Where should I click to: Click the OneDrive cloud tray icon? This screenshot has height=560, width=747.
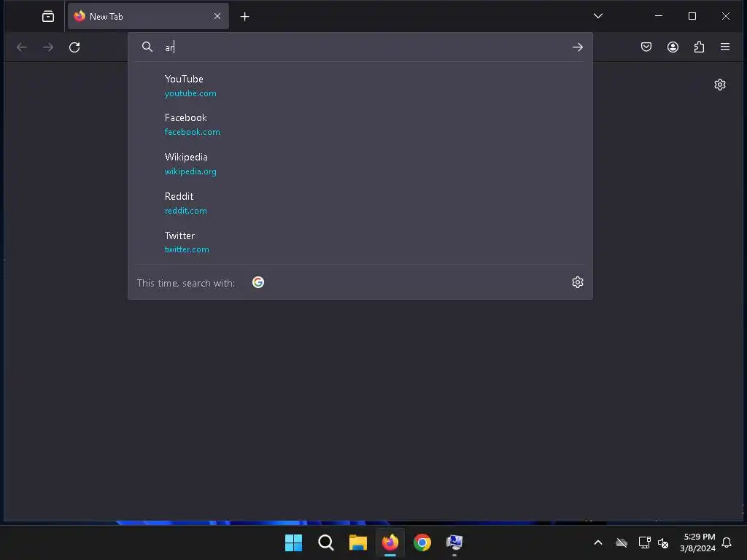[622, 542]
